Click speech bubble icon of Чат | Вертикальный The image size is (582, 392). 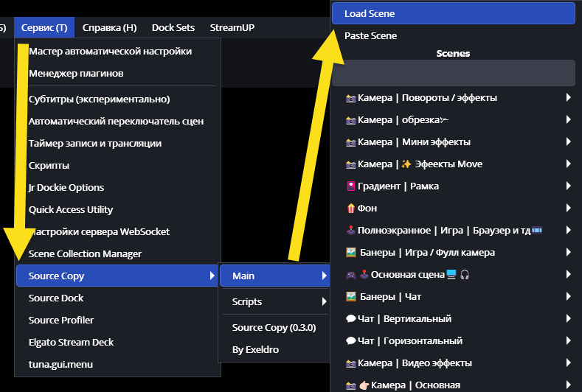point(350,319)
